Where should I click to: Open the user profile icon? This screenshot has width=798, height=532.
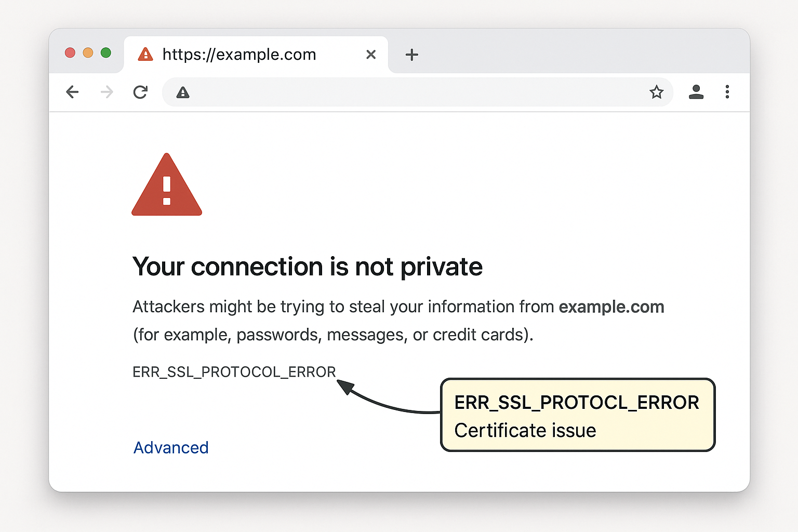(696, 92)
